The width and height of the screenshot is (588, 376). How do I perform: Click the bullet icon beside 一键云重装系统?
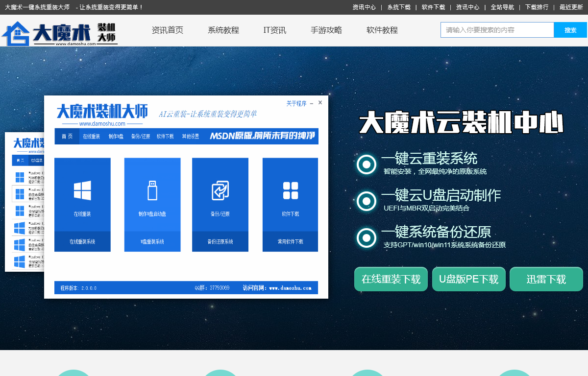(367, 164)
